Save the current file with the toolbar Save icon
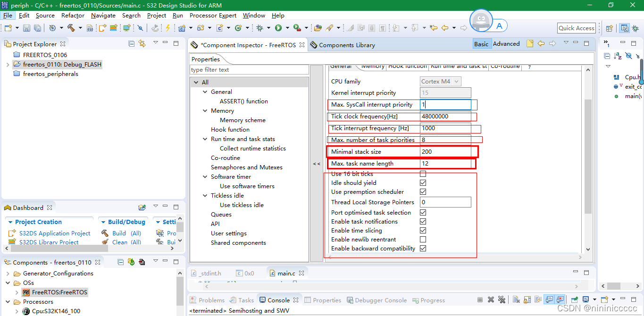Image resolution: width=644 pixels, height=316 pixels. (x=26, y=28)
